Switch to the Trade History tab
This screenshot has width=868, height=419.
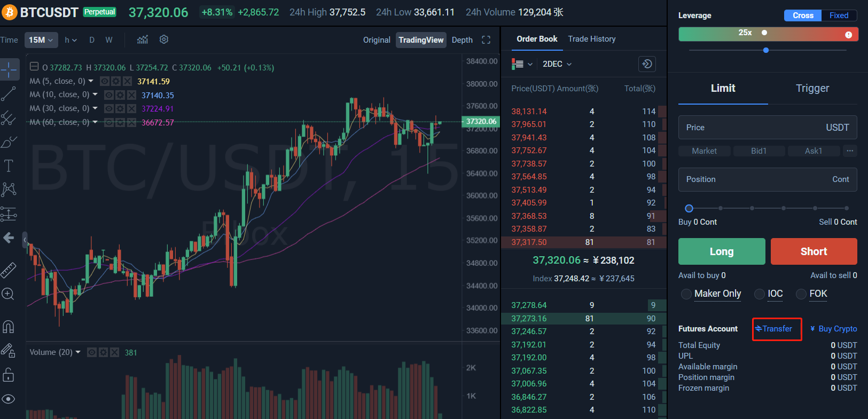[591, 39]
